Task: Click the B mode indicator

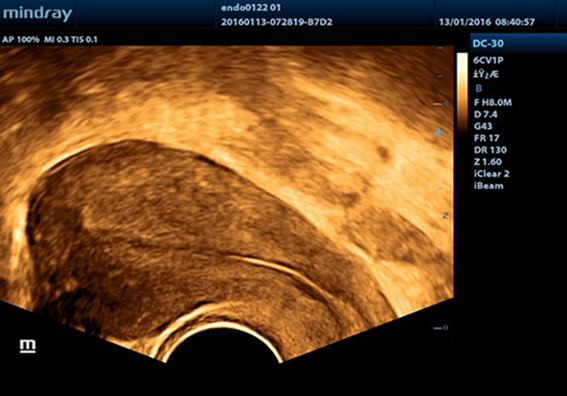Action: point(479,88)
